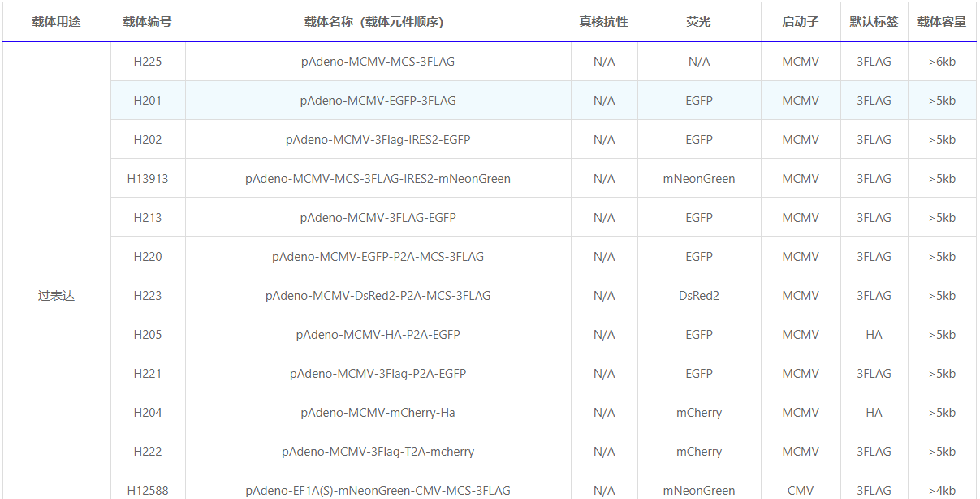
Task: Click pAdeno-EF1A(S)-mNeonGreen-CMV-MCS-3FLAG name
Action: 378,491
